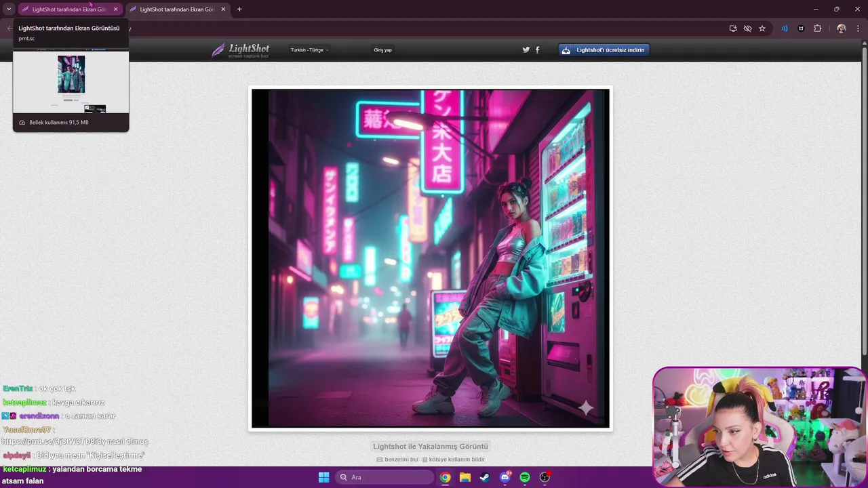868x488 pixels.
Task: Open Spotify from the taskbar
Action: pos(524,477)
